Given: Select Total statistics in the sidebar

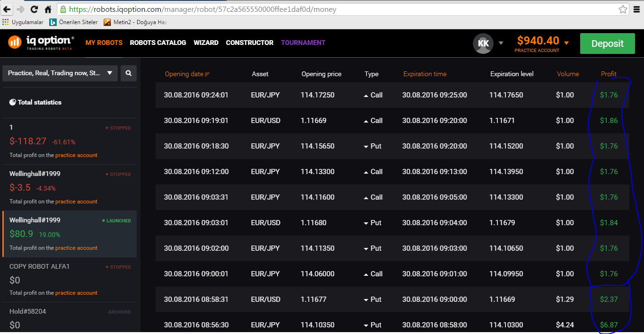Looking at the screenshot, I should pyautogui.click(x=36, y=102).
